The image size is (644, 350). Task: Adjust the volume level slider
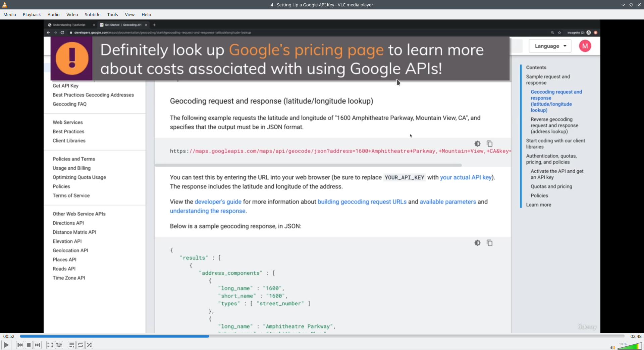pos(630,346)
